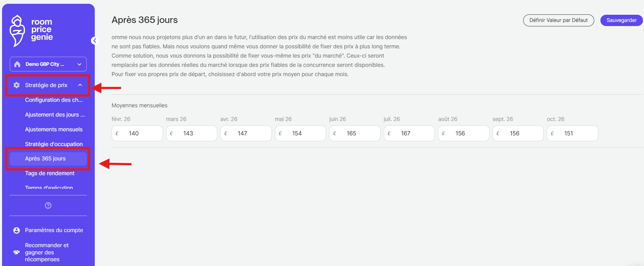The image size is (644, 266).
Task: Click the gear icon beside Stratégie de prix
Action: click(16, 85)
